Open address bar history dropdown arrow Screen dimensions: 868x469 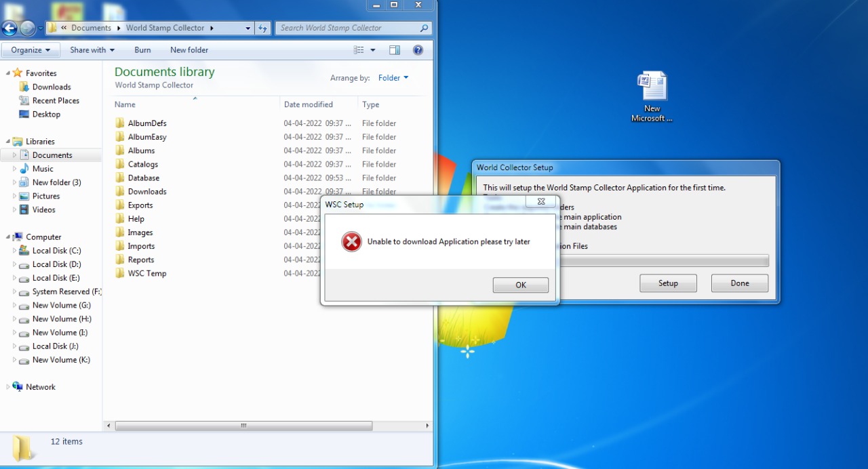[248, 28]
